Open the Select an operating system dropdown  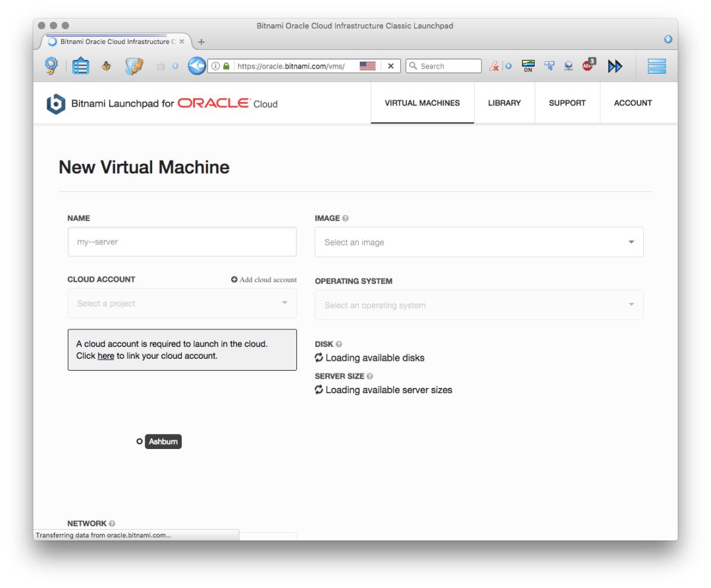pos(479,305)
